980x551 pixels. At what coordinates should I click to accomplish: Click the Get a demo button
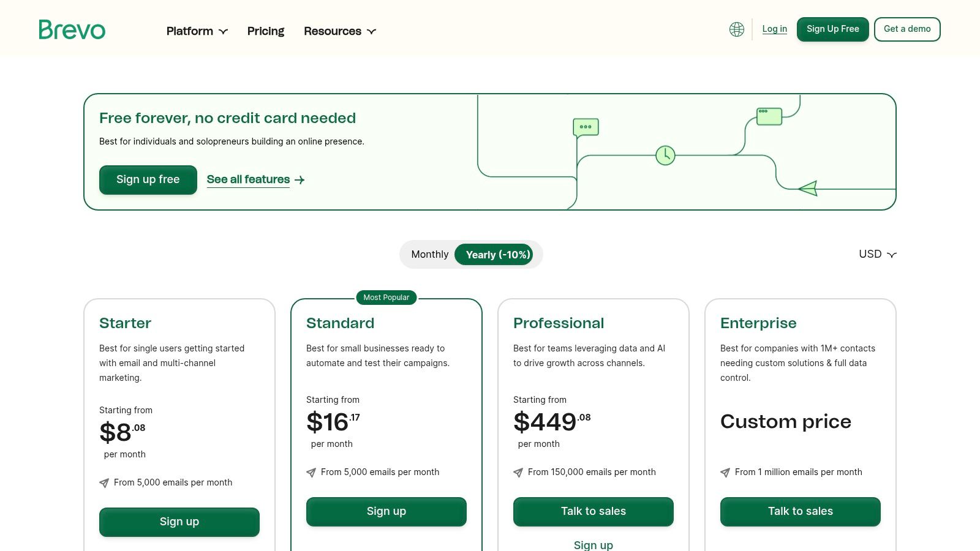[907, 29]
